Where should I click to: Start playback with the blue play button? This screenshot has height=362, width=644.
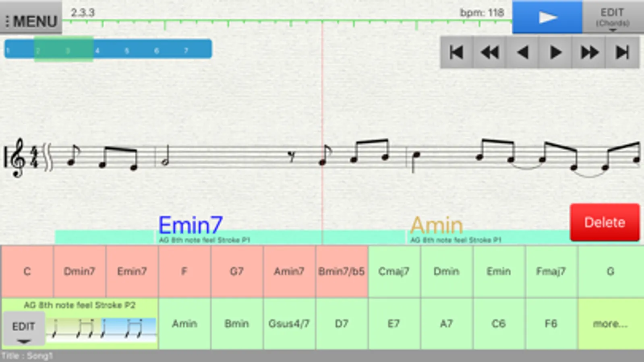point(547,17)
